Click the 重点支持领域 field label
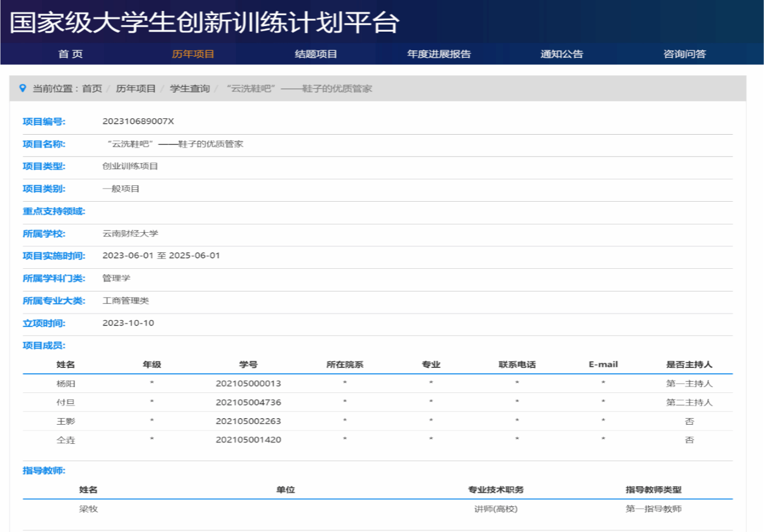 pos(54,211)
